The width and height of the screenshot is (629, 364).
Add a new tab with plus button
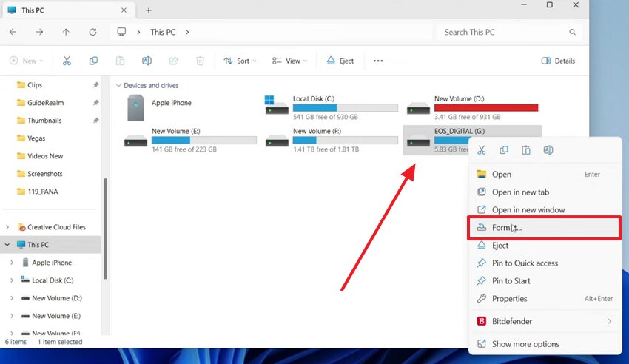[149, 10]
